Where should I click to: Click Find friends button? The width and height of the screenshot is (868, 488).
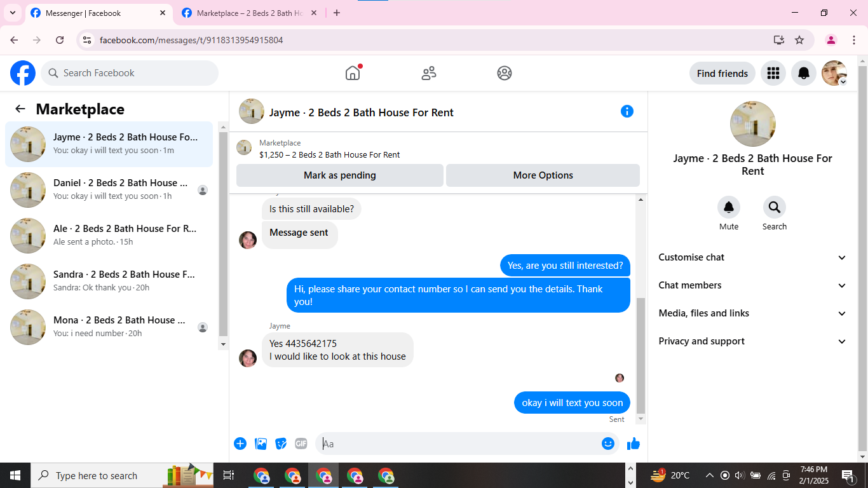pyautogui.click(x=722, y=73)
